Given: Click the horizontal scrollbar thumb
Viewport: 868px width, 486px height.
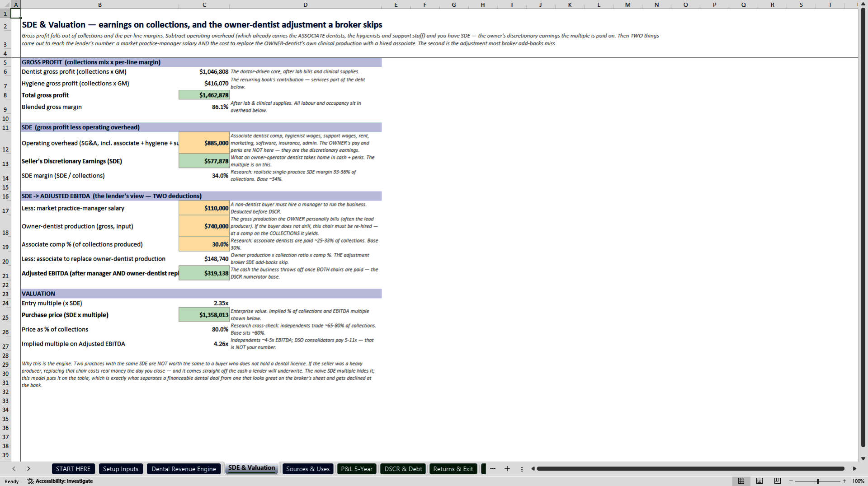Looking at the screenshot, I should point(690,469).
